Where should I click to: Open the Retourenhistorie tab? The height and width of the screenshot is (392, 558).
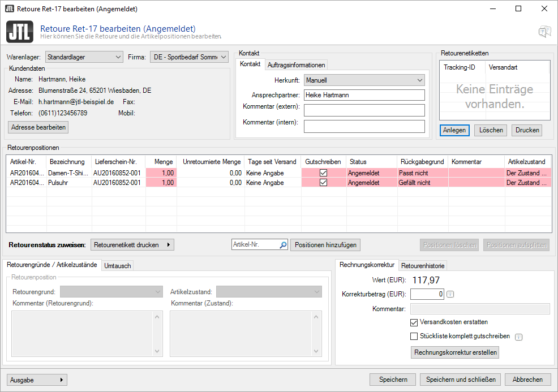click(x=423, y=265)
